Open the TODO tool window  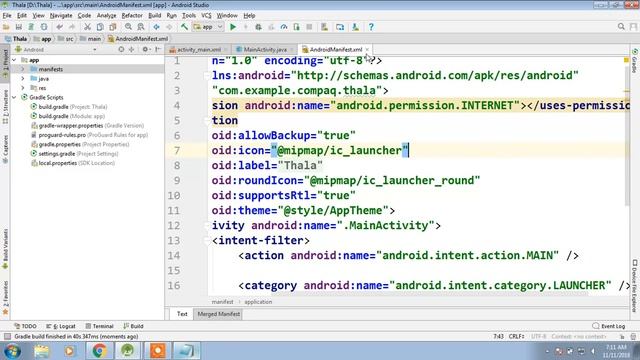25,326
